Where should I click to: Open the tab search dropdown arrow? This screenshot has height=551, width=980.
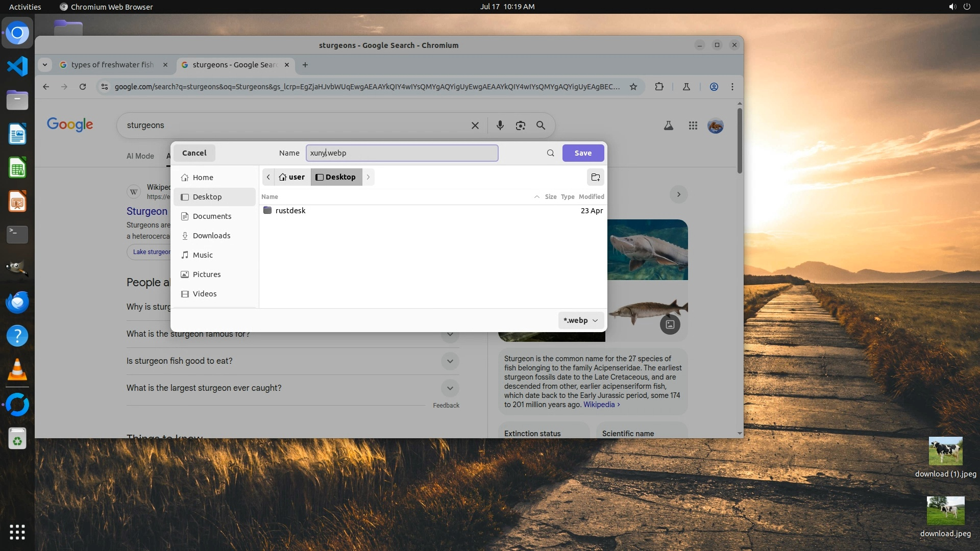[x=45, y=65]
